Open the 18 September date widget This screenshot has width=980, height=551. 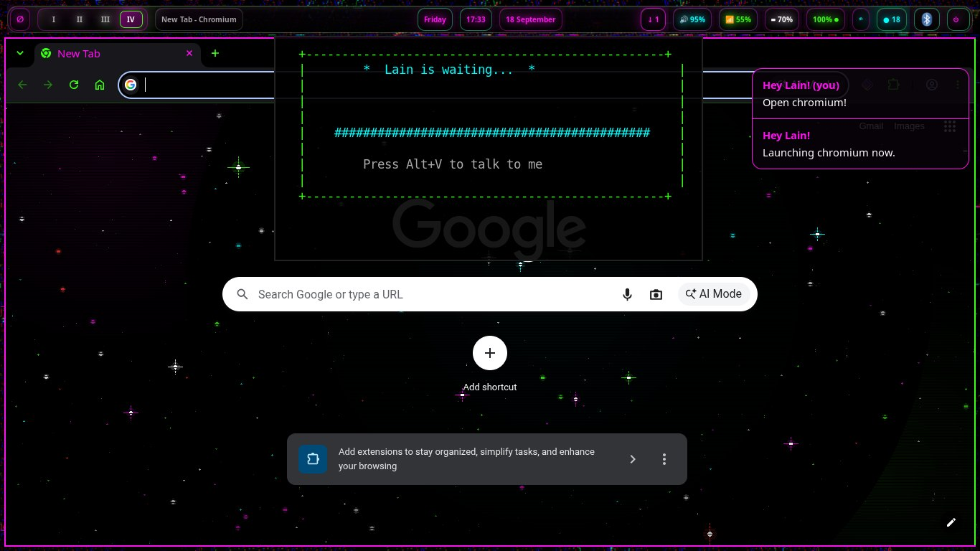pos(530,19)
